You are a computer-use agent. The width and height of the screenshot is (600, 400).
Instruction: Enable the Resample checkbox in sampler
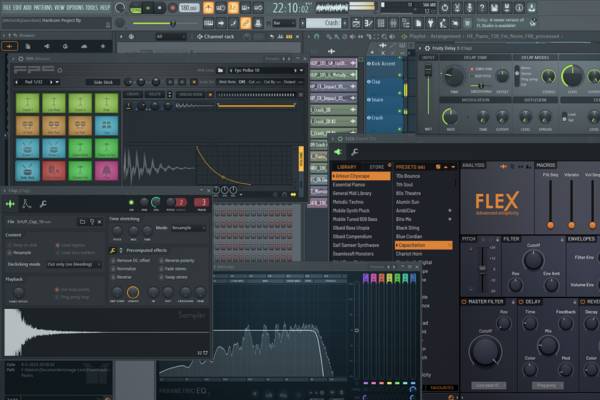[10, 253]
